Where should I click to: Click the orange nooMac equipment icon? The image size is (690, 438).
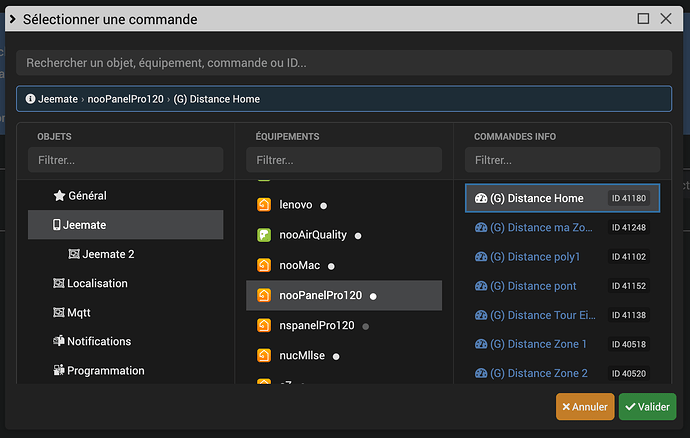[x=264, y=265]
